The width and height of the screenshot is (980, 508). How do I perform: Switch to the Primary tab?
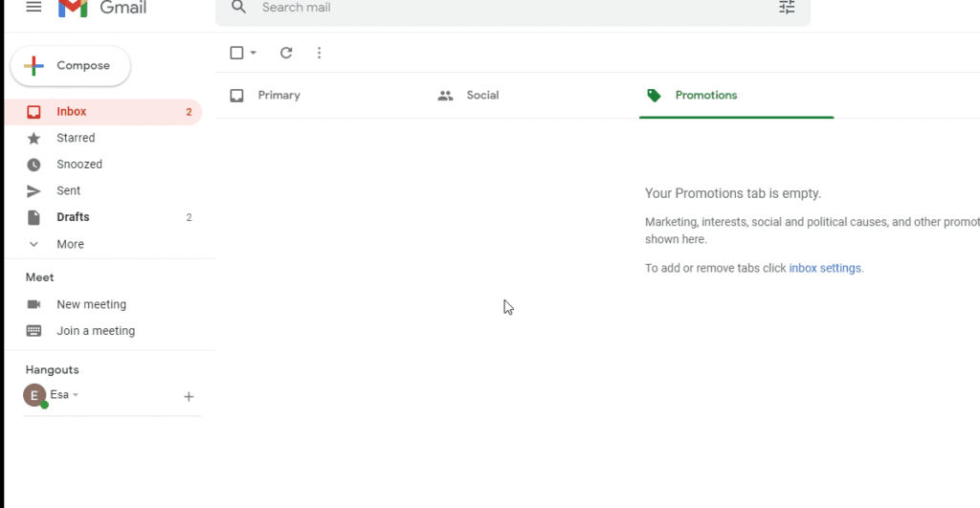click(x=278, y=96)
